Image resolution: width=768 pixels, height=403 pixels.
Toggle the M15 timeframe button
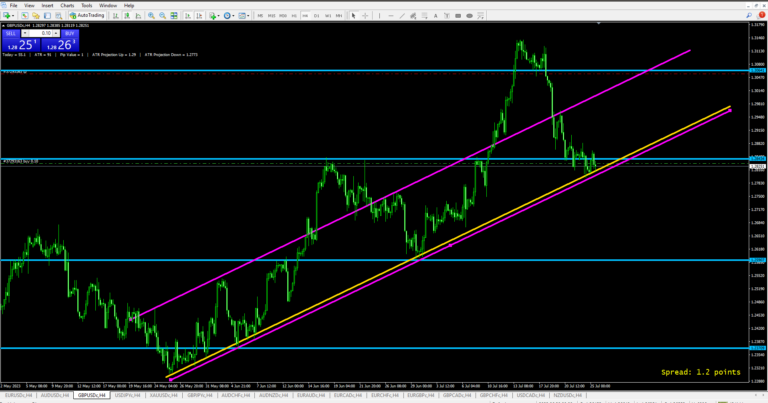coord(272,16)
